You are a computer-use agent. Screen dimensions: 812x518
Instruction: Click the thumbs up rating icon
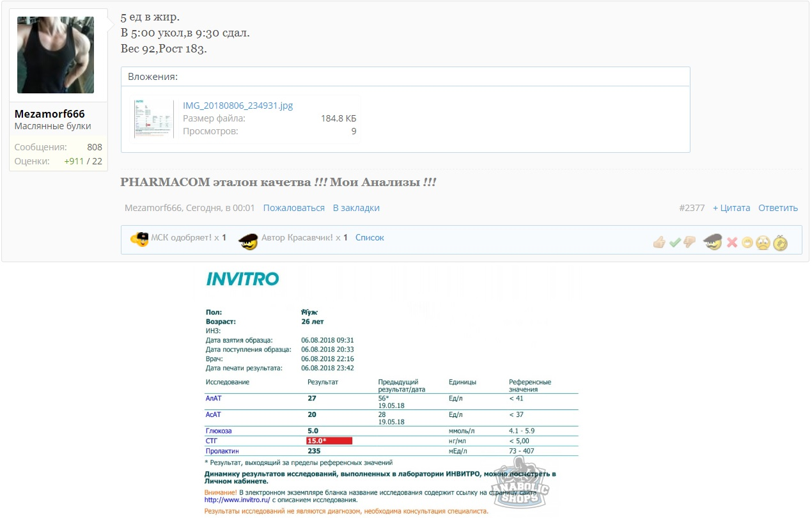tap(659, 242)
